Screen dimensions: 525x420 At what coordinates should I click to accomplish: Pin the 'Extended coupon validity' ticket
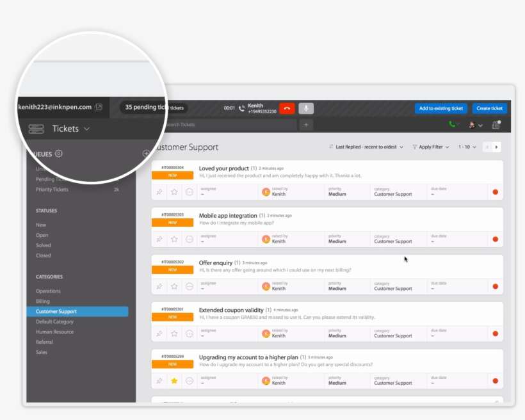159,334
